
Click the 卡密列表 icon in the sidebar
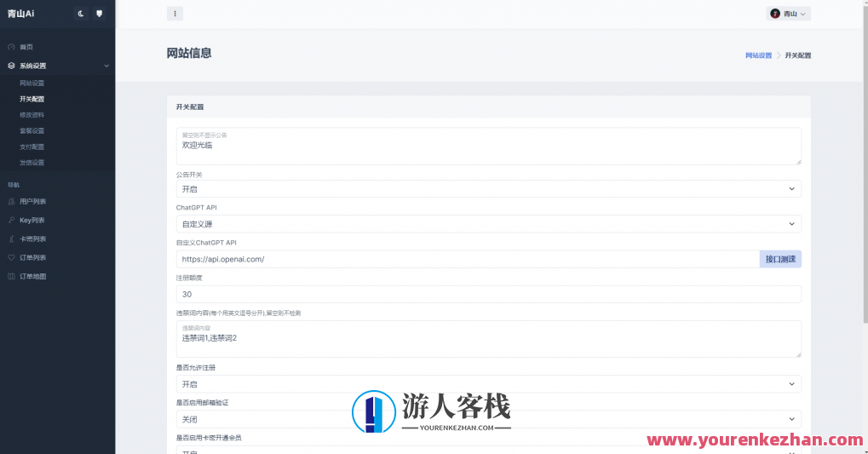(11, 238)
